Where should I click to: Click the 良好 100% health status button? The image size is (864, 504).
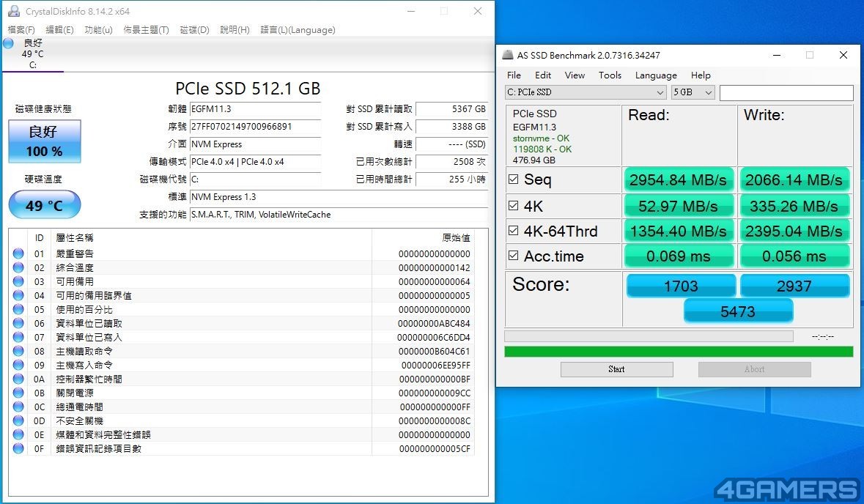(45, 141)
